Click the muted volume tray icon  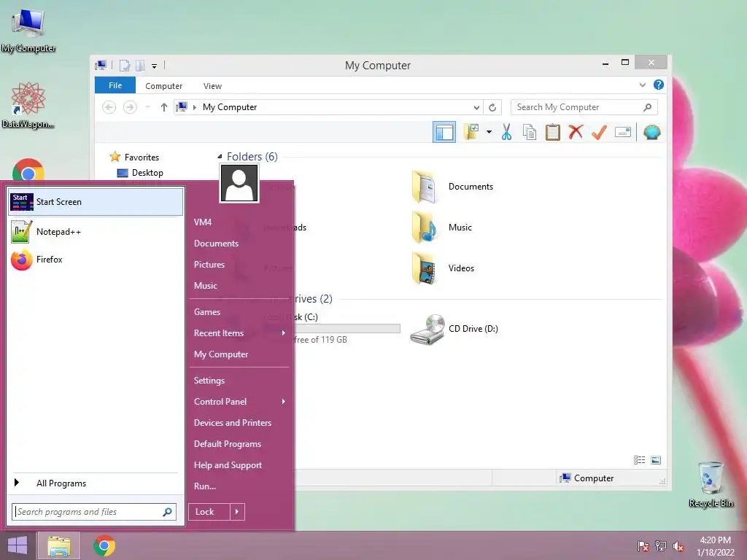(x=678, y=546)
